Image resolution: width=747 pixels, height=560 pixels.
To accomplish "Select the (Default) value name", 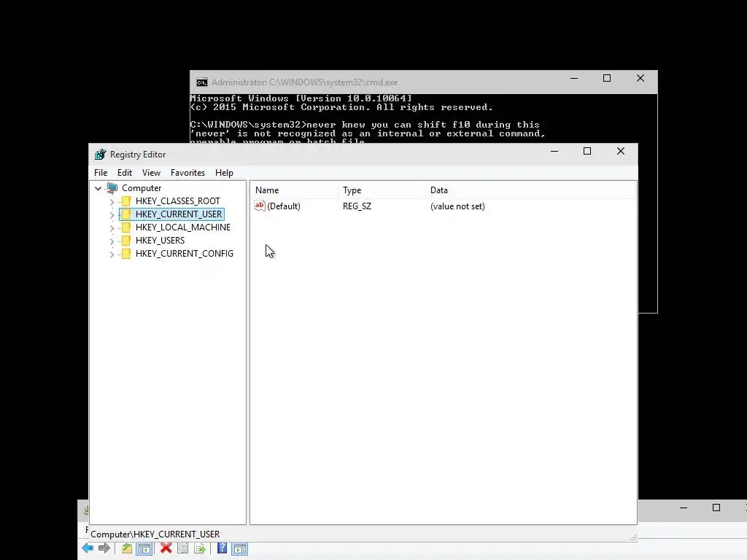I will tap(284, 206).
